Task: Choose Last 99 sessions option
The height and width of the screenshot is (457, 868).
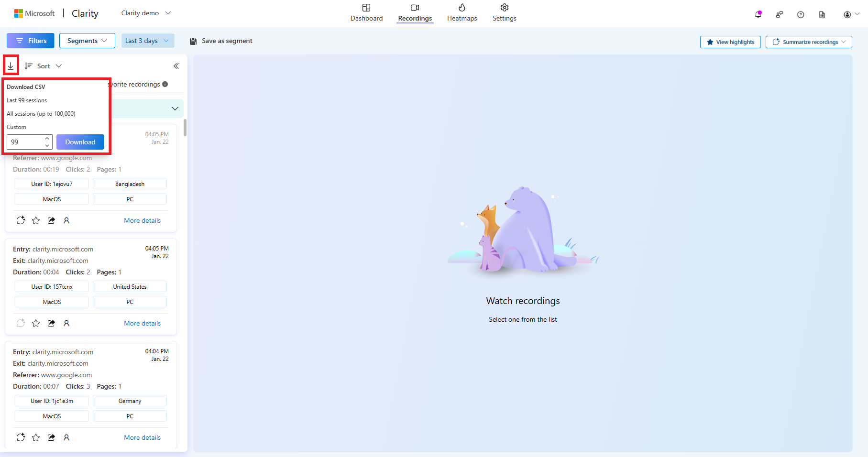Action: 27,100
